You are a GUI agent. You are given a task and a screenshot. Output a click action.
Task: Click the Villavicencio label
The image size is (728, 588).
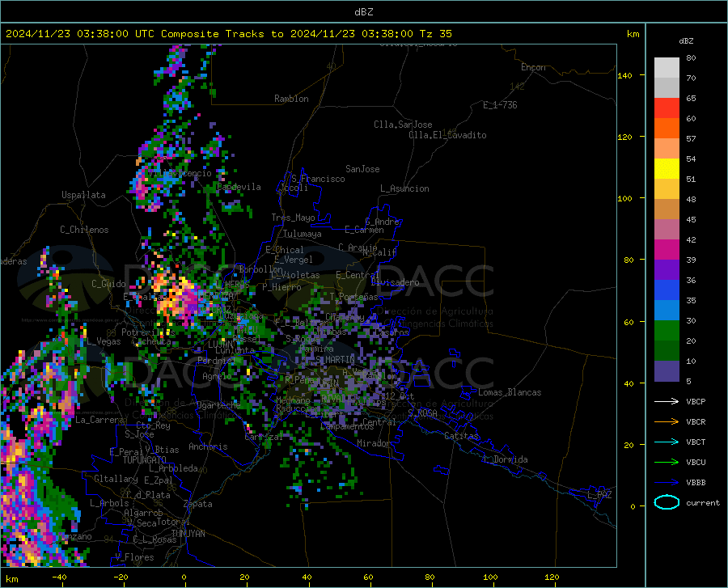180,173
